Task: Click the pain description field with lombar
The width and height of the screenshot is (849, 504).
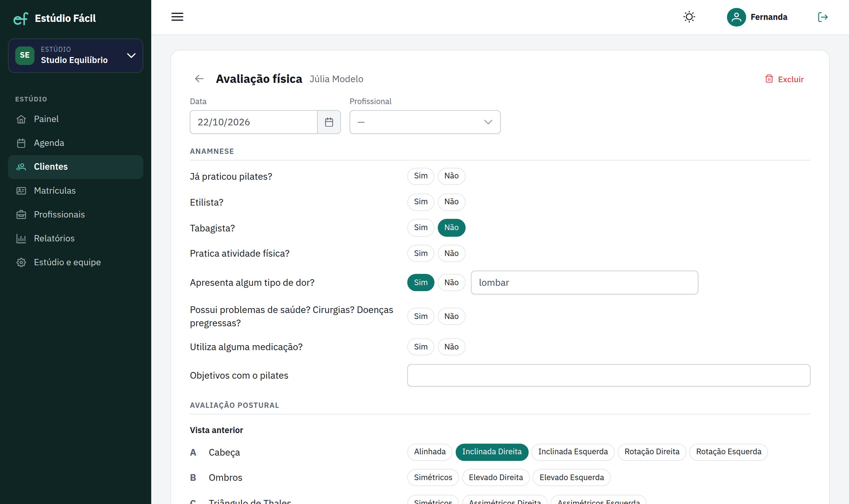Action: coord(584,283)
